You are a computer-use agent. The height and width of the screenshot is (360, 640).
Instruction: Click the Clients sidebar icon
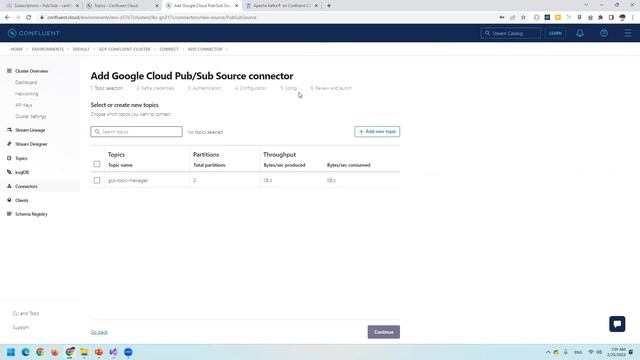click(x=9, y=200)
